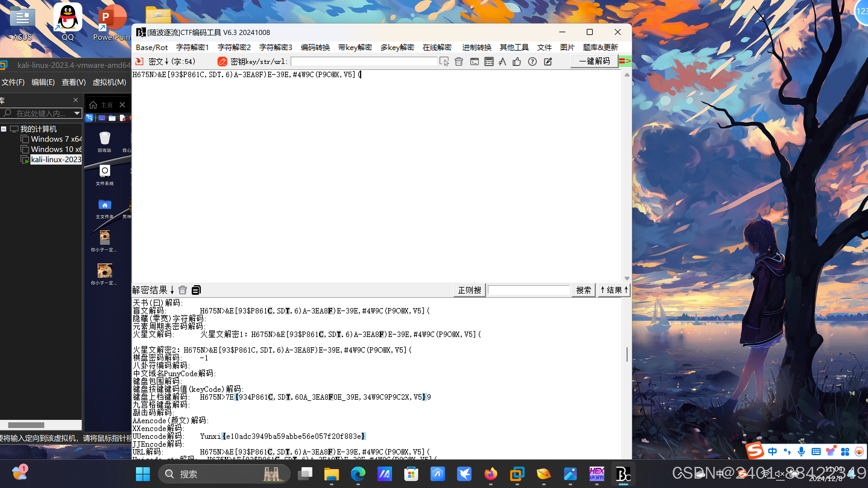Open the 在线解密 menu
Screen dimensions: 868x488
(x=437, y=48)
